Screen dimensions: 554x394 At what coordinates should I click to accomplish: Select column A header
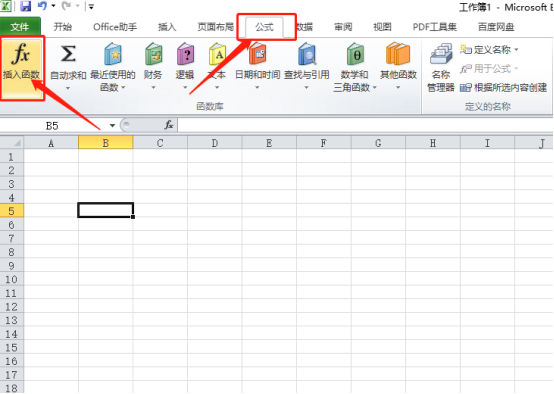[x=51, y=143]
